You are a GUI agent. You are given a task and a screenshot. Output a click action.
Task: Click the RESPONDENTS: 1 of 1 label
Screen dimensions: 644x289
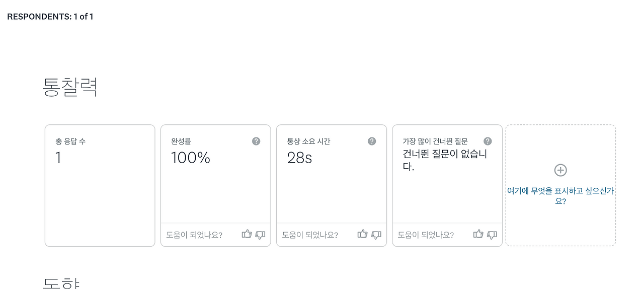pyautogui.click(x=50, y=17)
